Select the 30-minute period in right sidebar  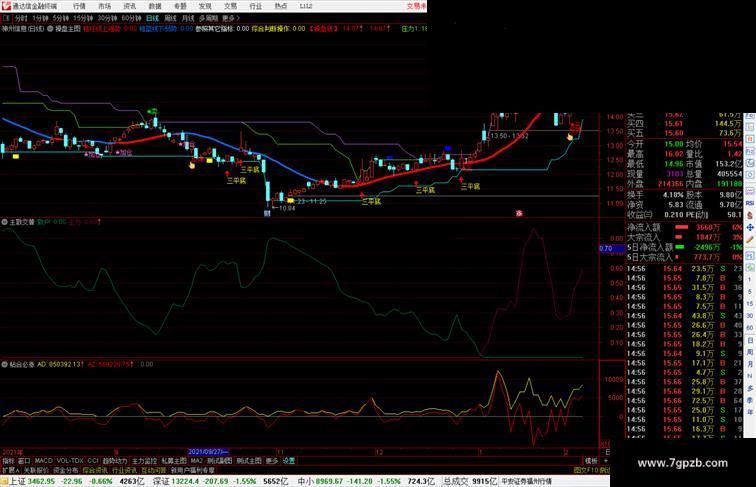[750, 316]
